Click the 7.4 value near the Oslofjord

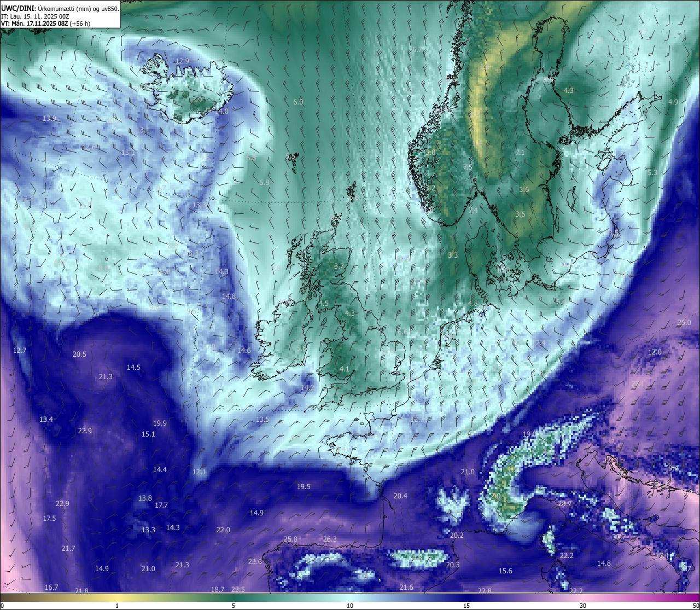pyautogui.click(x=474, y=211)
